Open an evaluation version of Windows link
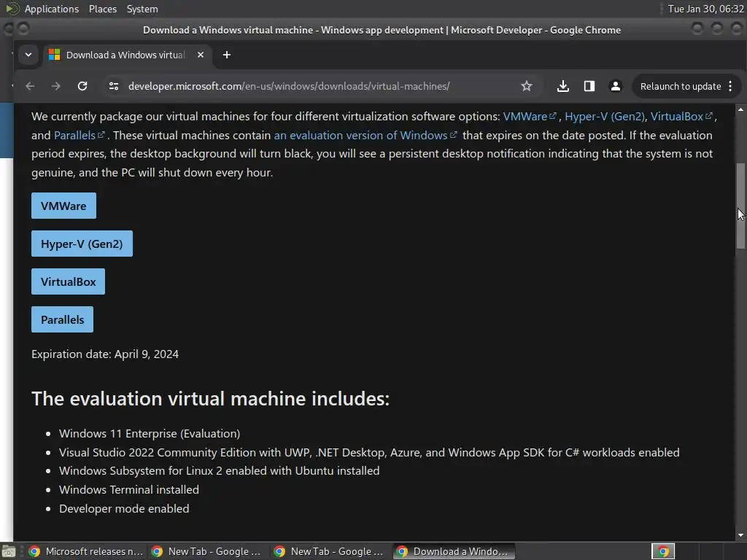The height and width of the screenshot is (560, 747). coord(365,135)
